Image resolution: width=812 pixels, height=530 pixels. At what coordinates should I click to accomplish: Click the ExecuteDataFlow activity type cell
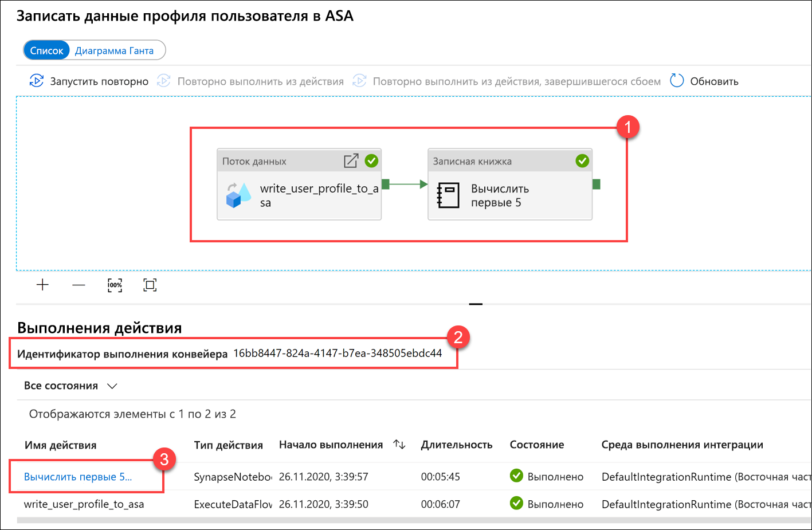point(233,504)
